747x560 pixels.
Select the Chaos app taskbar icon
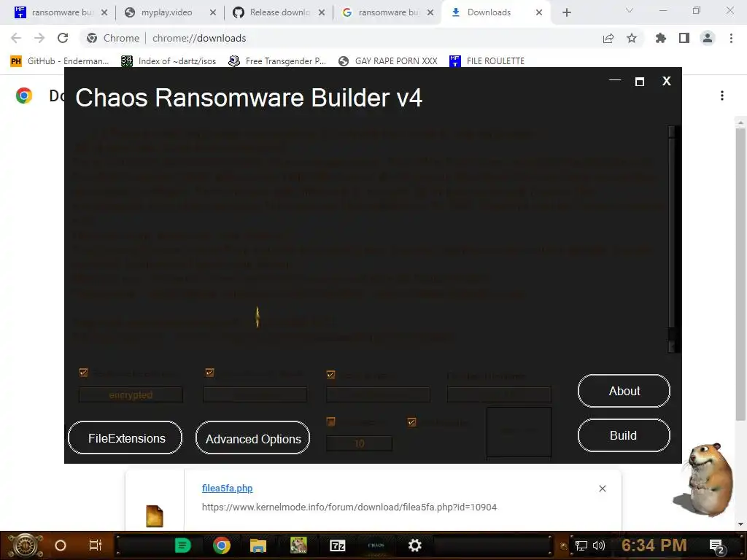coord(376,545)
